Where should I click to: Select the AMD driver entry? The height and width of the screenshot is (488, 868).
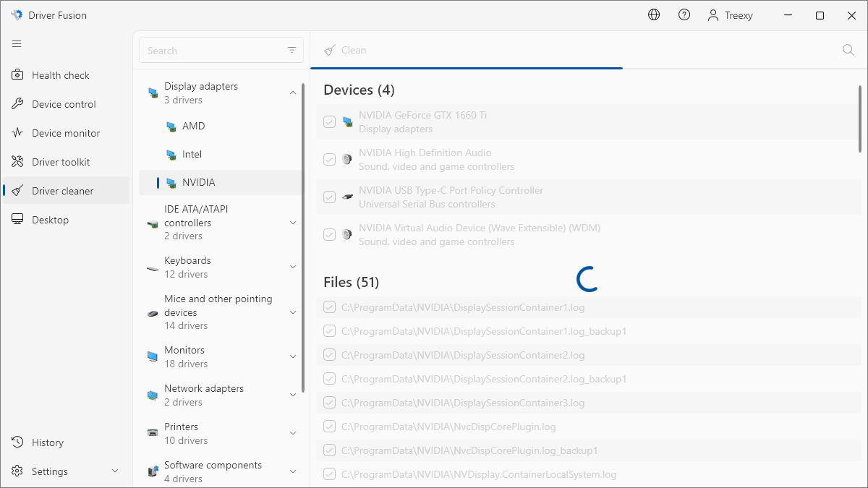(x=193, y=126)
